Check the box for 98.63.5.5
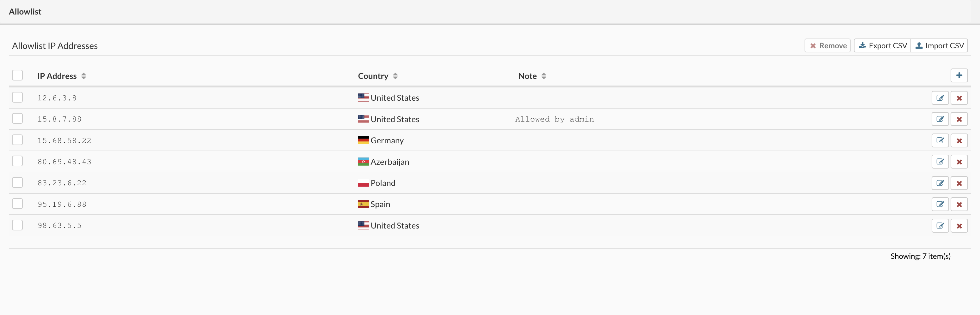980x315 pixels. [x=17, y=225]
